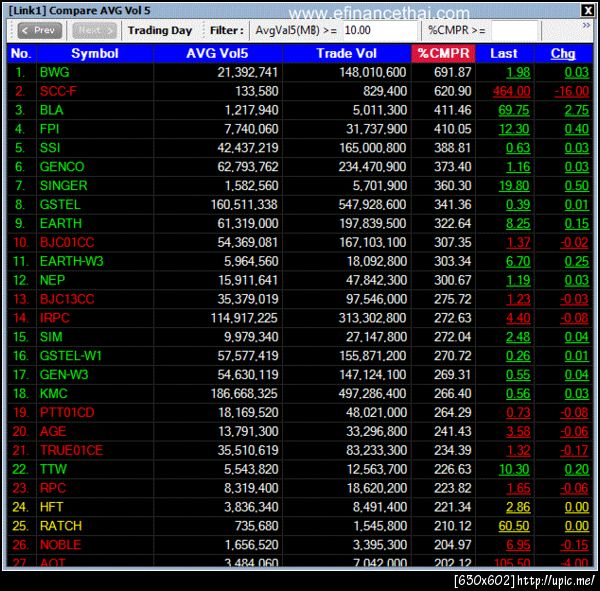This screenshot has width=600, height=591.
Task: Select the NEP symbol
Action: [x=52, y=280]
